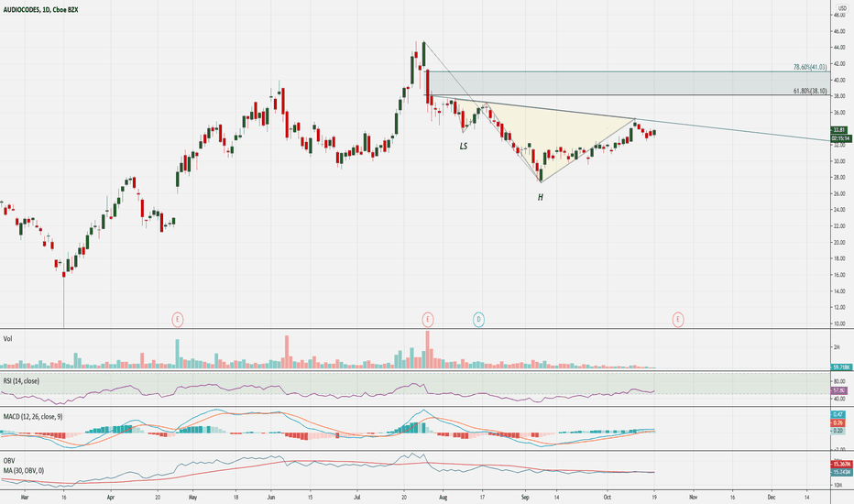854x504 pixels.
Task: Click the 0.20 histogram value tag
Action: [x=838, y=431]
